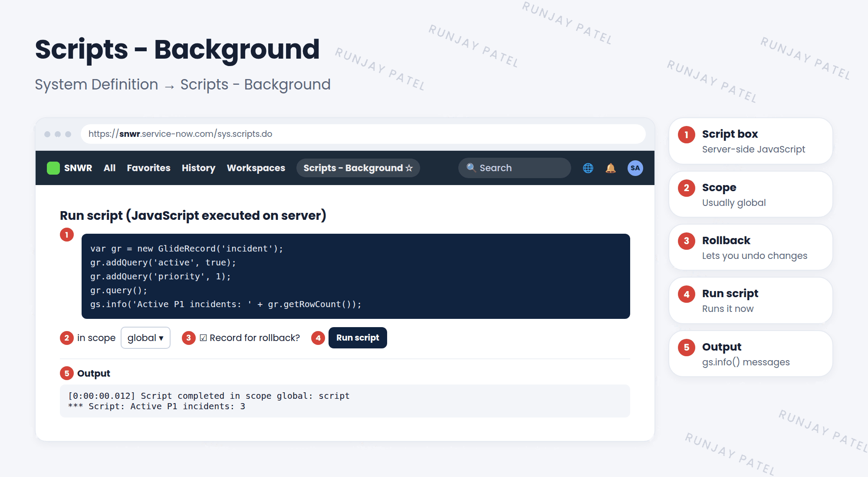Open the globe language icon
The height and width of the screenshot is (477, 868).
tap(588, 168)
